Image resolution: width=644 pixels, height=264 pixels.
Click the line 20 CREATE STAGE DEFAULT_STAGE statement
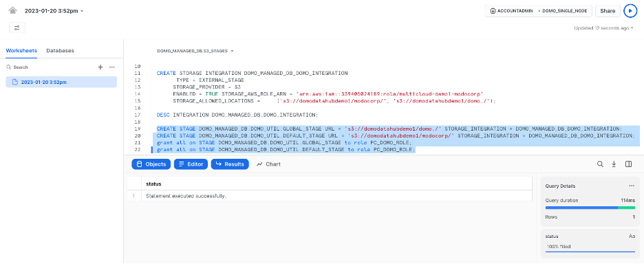pyautogui.click(x=396, y=136)
